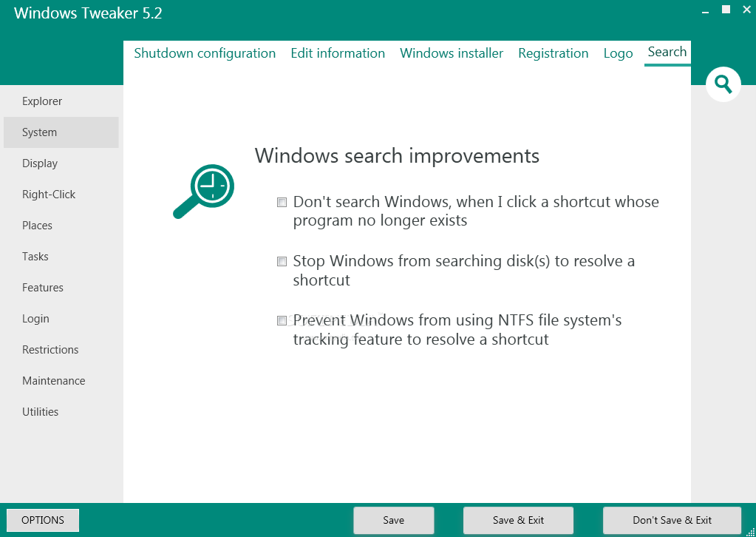The height and width of the screenshot is (537, 756).
Task: Click the window resize grip corner
Action: click(751, 532)
